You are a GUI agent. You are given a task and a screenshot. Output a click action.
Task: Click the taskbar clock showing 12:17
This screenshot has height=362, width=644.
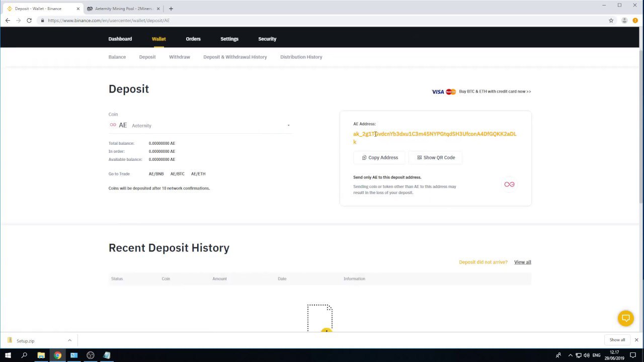coord(615,355)
